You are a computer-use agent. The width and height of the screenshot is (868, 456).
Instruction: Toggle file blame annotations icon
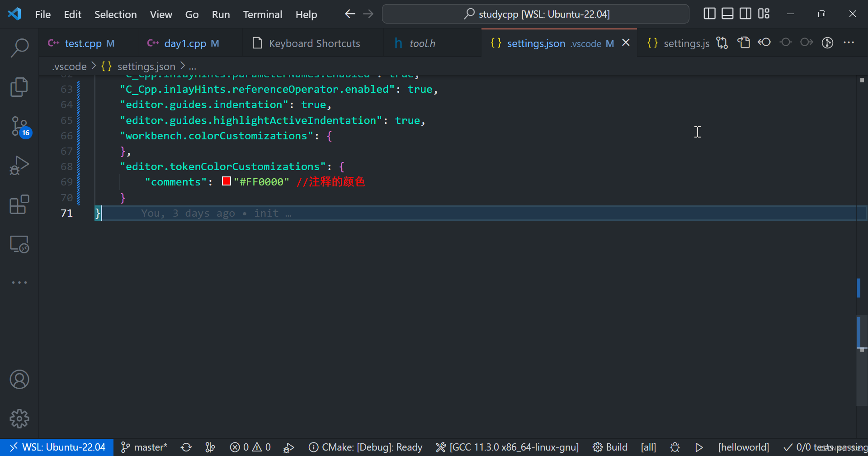pyautogui.click(x=827, y=43)
